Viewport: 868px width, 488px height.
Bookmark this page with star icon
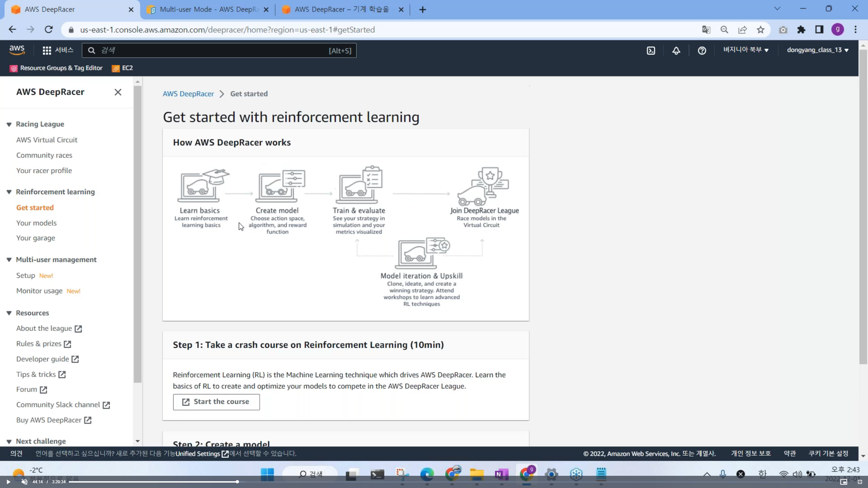click(x=761, y=30)
